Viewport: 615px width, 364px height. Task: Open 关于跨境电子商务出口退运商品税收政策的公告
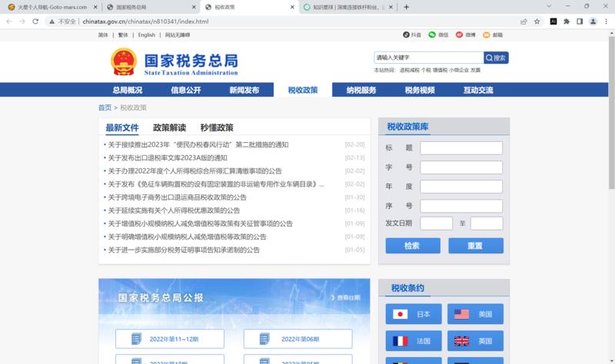coord(178,197)
